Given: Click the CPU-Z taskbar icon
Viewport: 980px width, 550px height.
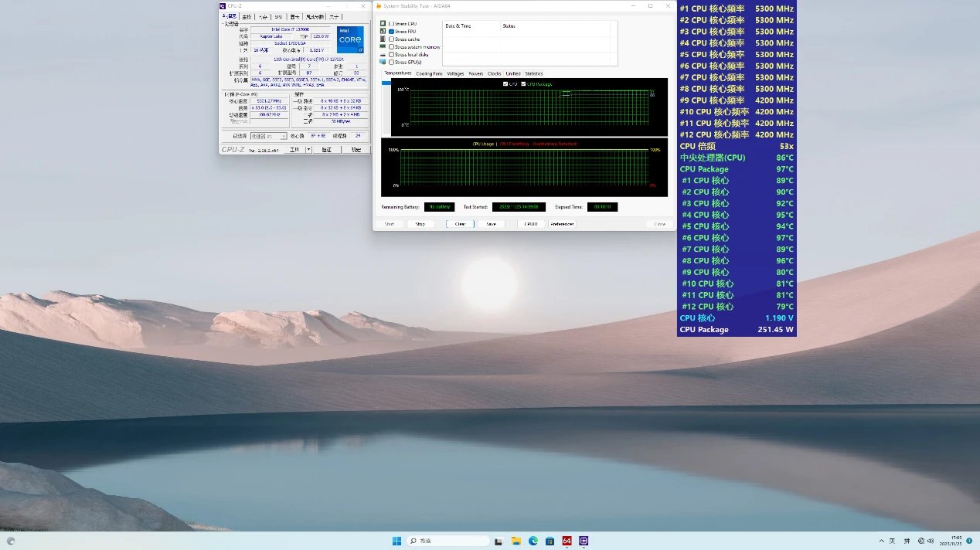Looking at the screenshot, I should (x=584, y=541).
